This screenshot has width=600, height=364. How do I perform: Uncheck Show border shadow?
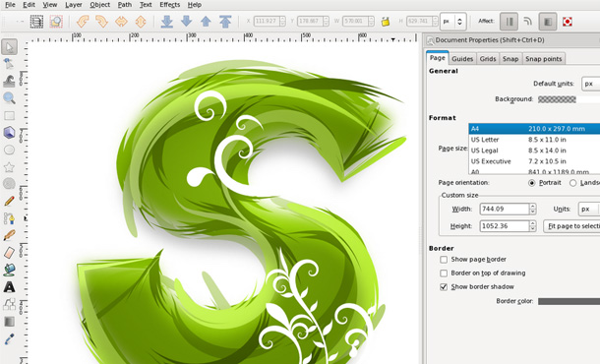click(x=444, y=286)
